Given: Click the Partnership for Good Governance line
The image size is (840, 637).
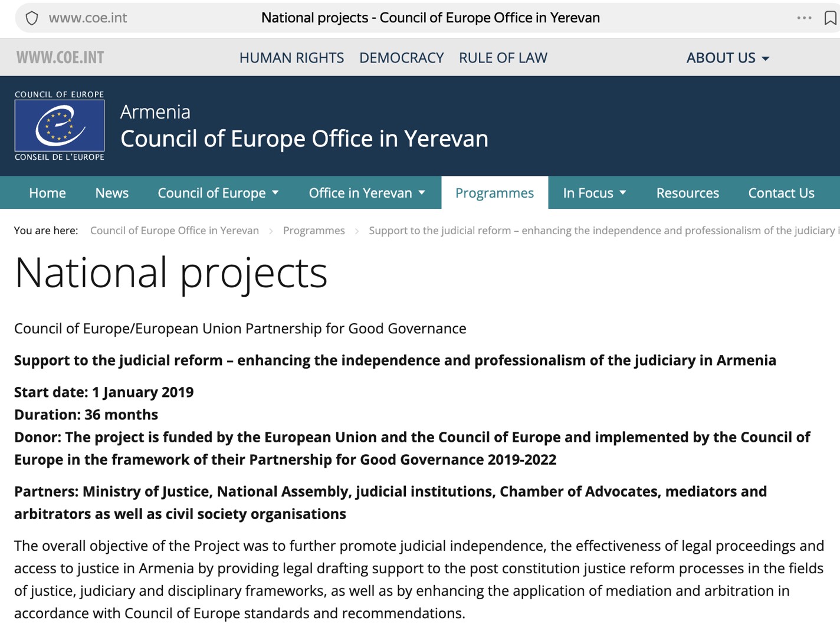Looking at the screenshot, I should point(240,329).
